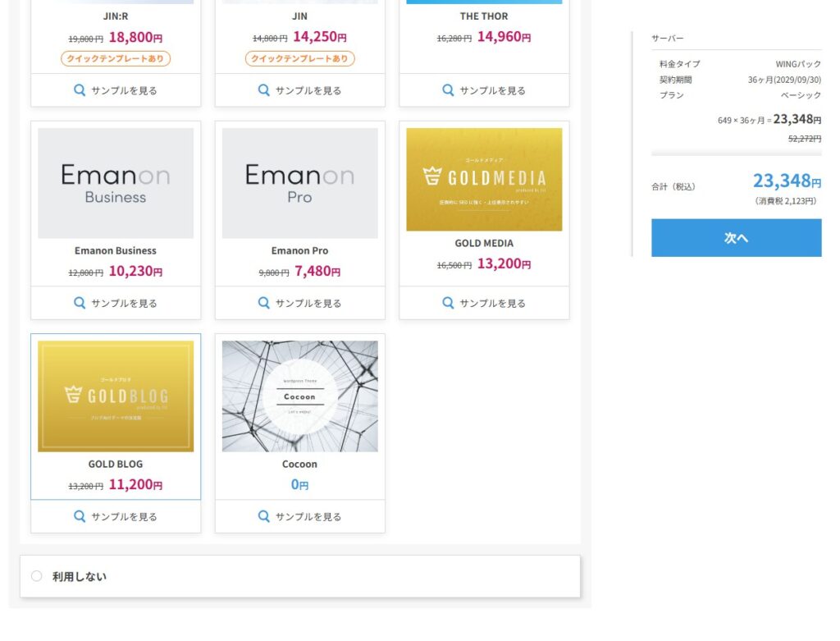Click magnifier icon under THE THOR card
Screen dimensions: 840x641
tap(448, 90)
